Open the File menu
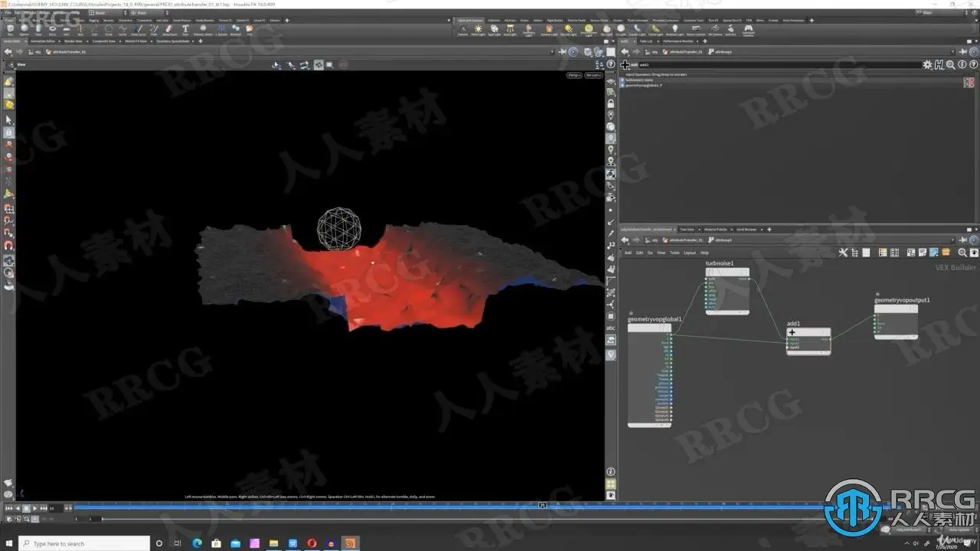Viewport: 980px width, 551px height. pos(7,13)
